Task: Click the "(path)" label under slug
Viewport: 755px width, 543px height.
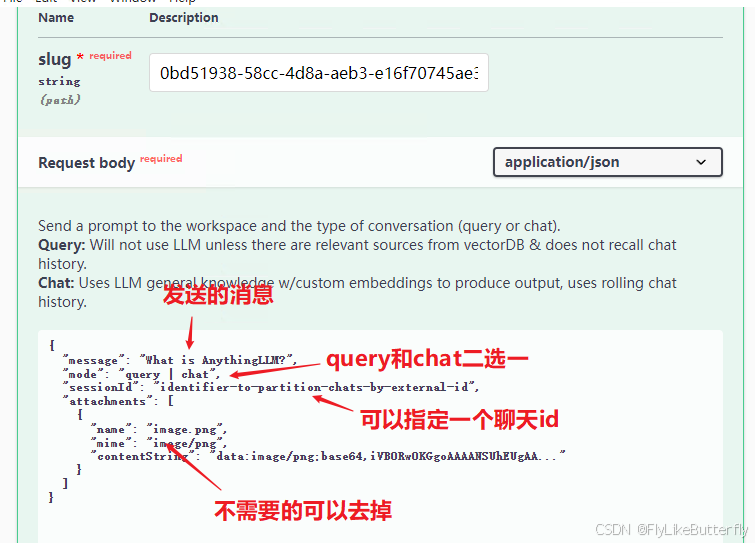Action: 60,100
